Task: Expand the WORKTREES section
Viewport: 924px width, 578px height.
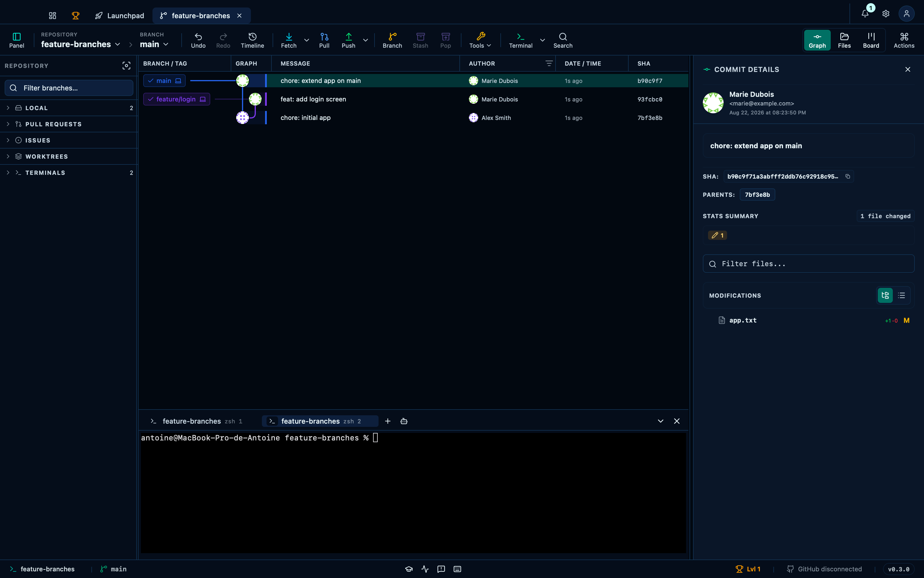Action: pyautogui.click(x=69, y=156)
